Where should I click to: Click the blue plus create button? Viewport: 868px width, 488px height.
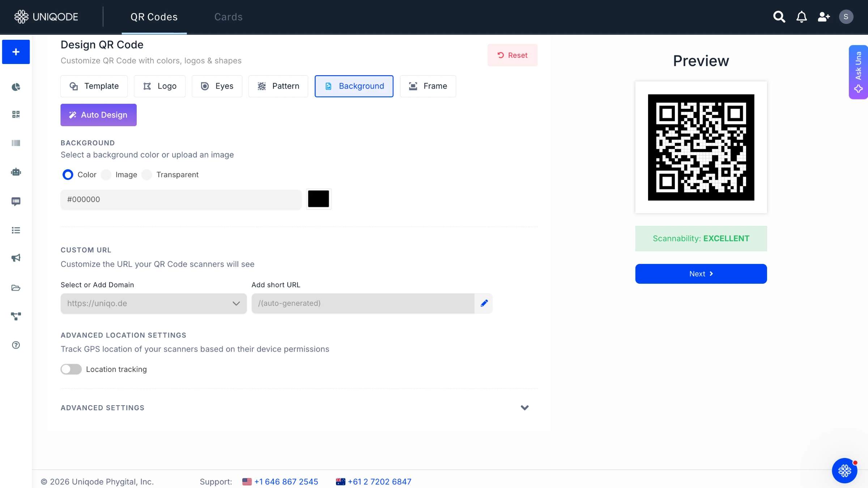(x=16, y=52)
